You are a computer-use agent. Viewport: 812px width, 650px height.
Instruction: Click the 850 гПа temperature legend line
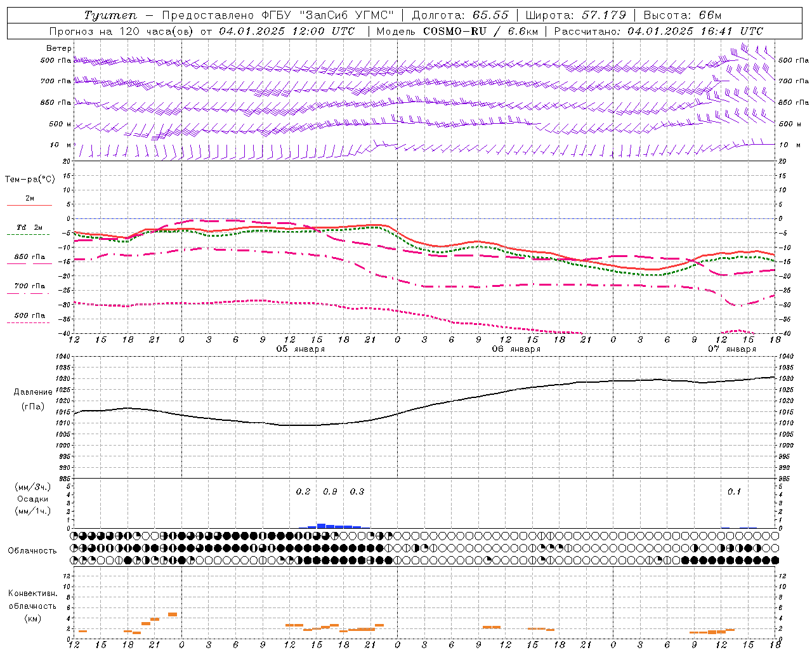pos(29,263)
